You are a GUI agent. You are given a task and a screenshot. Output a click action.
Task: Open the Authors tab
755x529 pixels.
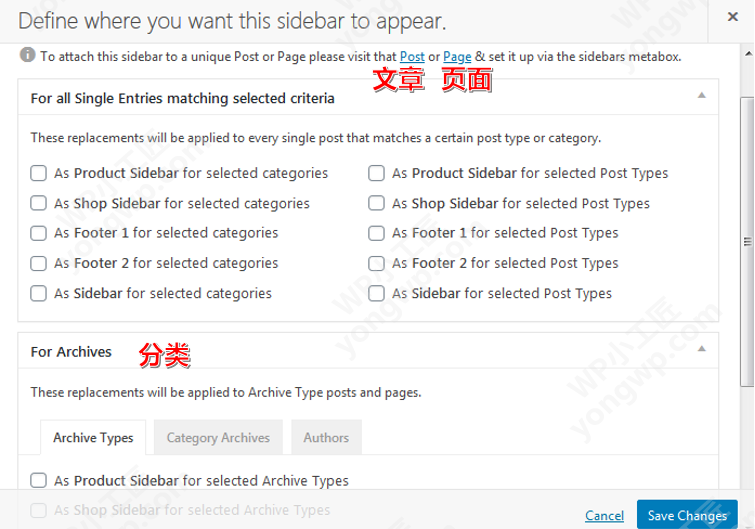pos(326,438)
